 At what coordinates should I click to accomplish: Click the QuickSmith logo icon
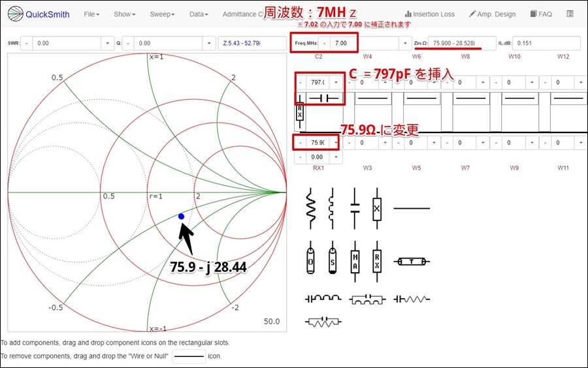(16, 14)
